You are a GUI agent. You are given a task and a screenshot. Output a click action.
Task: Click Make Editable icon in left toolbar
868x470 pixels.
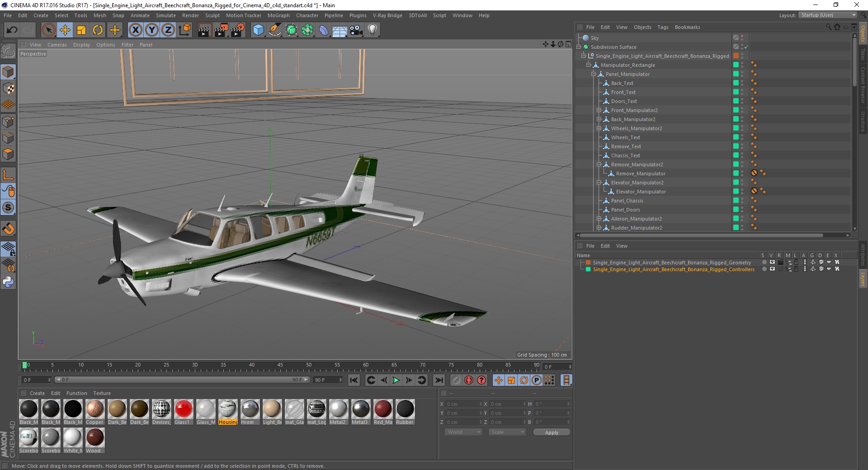(8, 52)
